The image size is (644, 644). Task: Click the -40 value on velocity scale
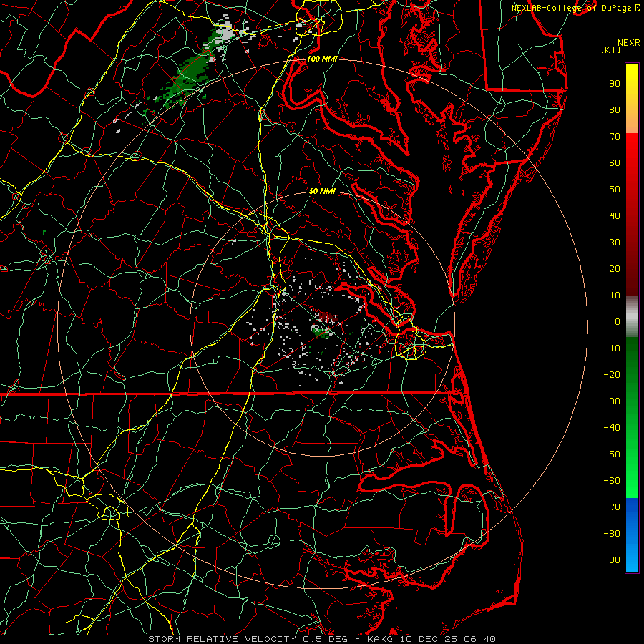pyautogui.click(x=612, y=428)
